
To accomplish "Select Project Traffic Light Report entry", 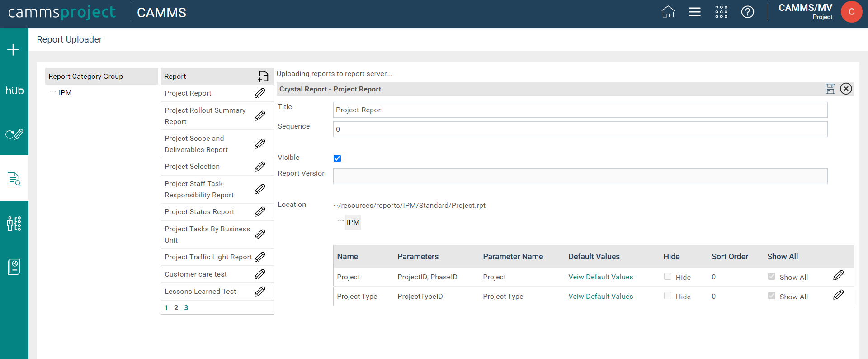I will (208, 257).
